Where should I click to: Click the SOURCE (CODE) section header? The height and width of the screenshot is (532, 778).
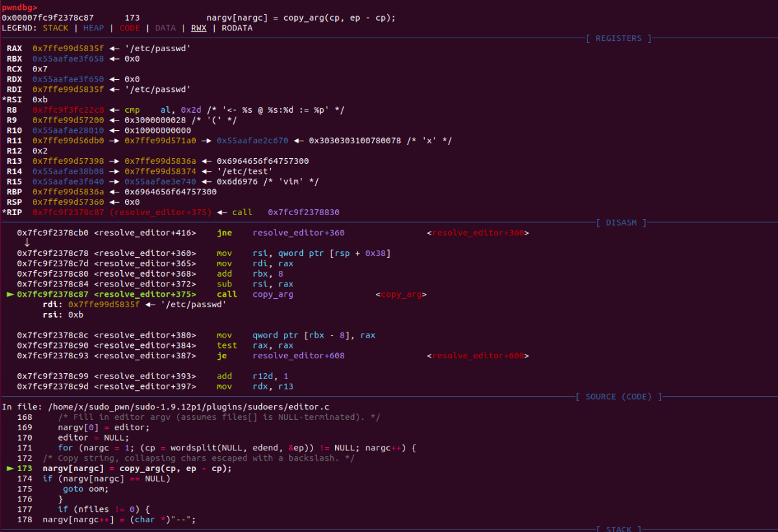point(619,397)
